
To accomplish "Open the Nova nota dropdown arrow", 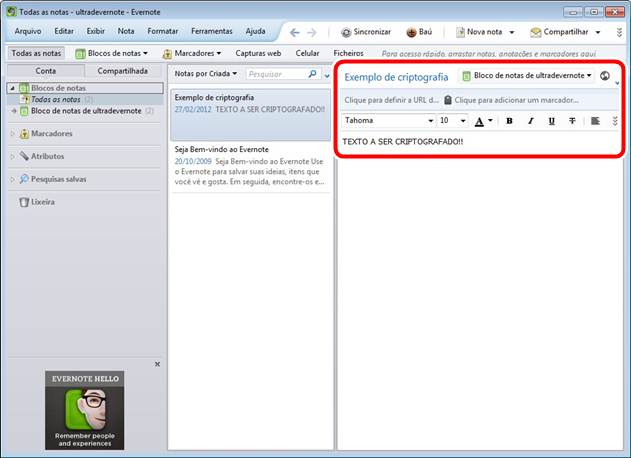I will [x=512, y=32].
